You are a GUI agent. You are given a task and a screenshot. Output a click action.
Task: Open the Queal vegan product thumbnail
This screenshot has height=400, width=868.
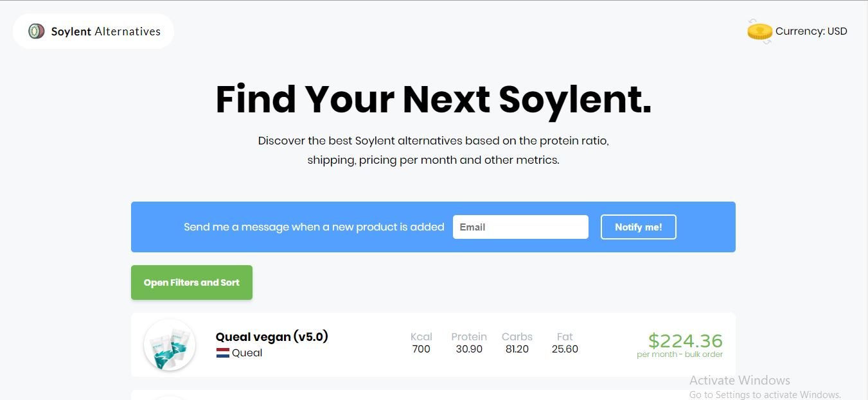[x=170, y=345]
